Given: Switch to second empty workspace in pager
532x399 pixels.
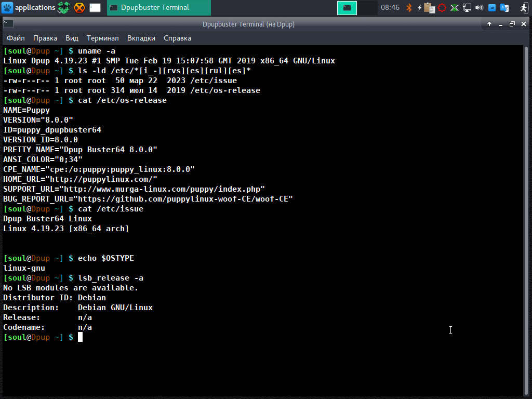Looking at the screenshot, I should coord(367,8).
